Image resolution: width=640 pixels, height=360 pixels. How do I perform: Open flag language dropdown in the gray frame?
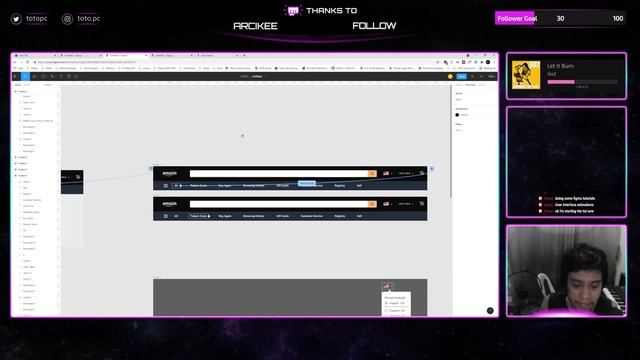pyautogui.click(x=387, y=286)
